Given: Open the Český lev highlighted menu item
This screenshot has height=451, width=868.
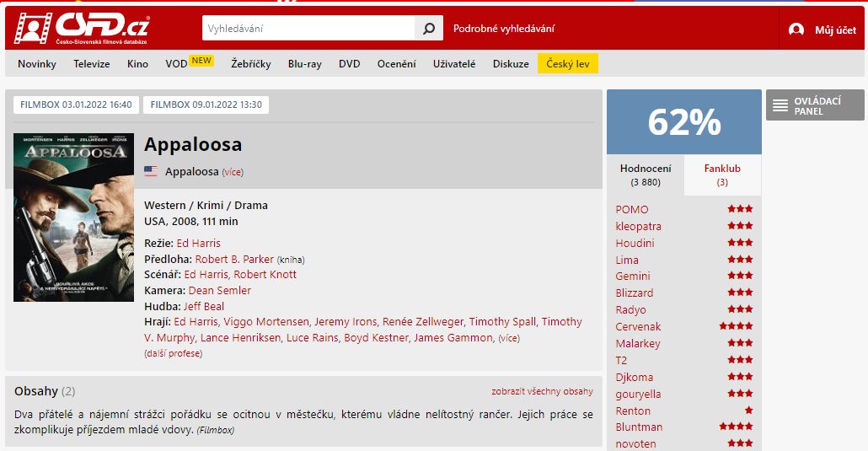Looking at the screenshot, I should [567, 64].
